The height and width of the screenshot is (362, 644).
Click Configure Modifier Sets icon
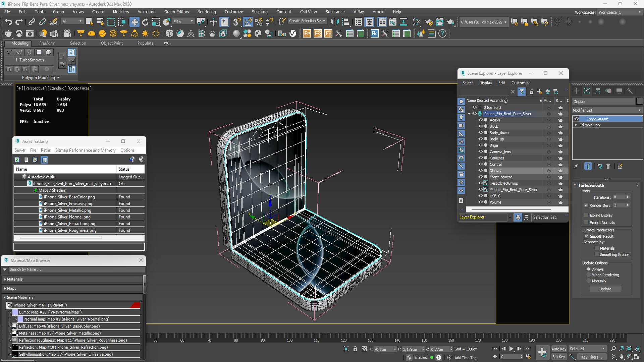click(x=620, y=166)
